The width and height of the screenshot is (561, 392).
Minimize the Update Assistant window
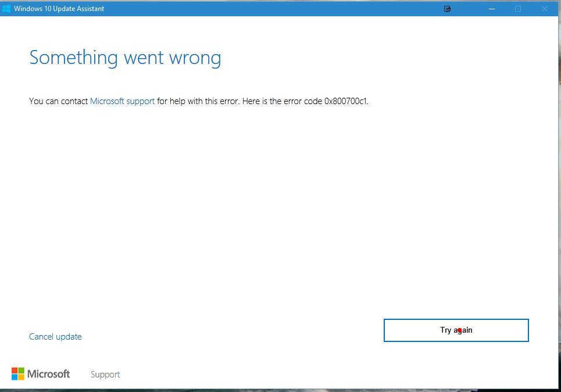(492, 9)
